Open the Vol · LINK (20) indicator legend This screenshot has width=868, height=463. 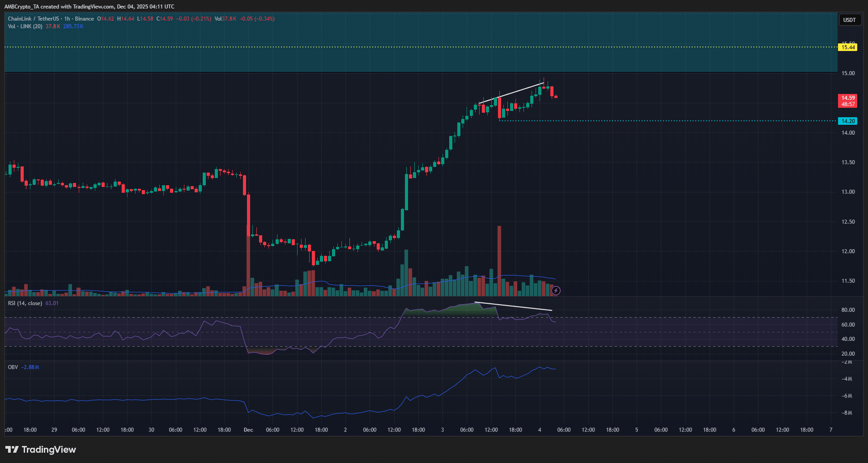25,26
